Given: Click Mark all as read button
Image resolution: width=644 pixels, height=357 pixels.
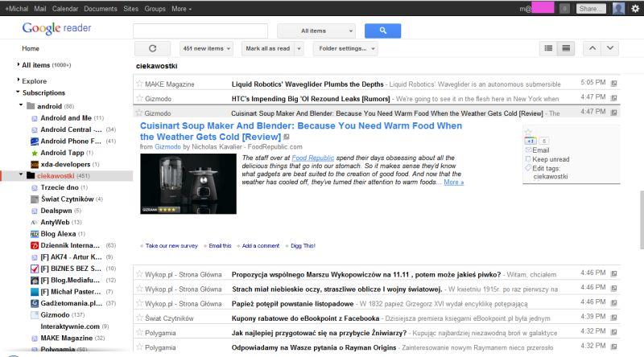Looking at the screenshot, I should tap(268, 48).
